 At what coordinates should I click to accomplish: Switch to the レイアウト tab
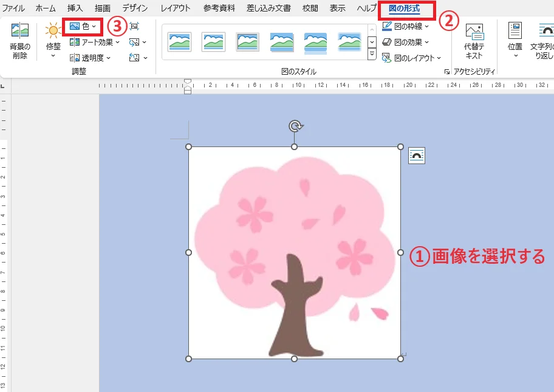click(175, 8)
